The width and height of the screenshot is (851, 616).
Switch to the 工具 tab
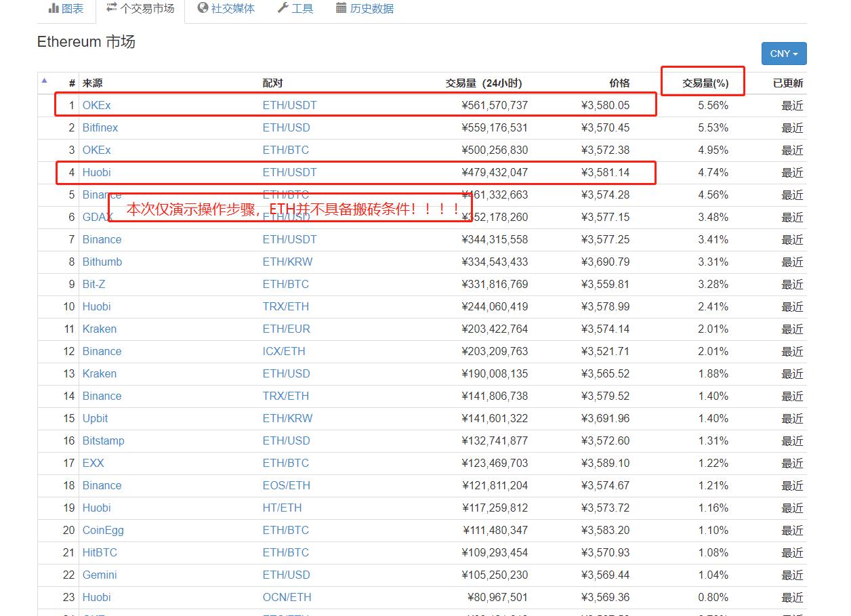coord(295,9)
